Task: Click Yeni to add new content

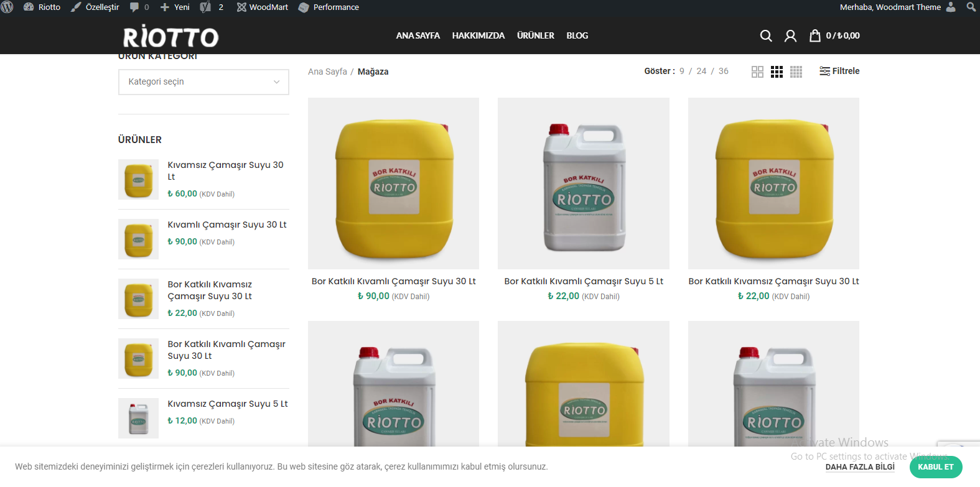Action: [175, 7]
